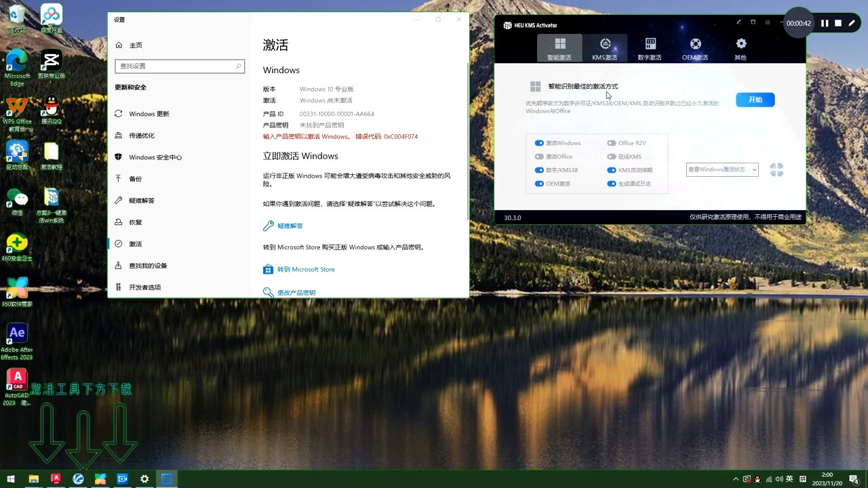Open the 百度网盘 desktop icon

coord(52,19)
